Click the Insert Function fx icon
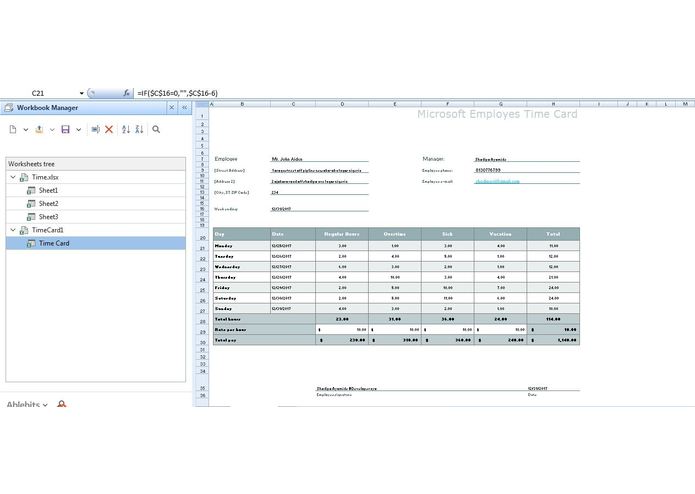 (127, 93)
